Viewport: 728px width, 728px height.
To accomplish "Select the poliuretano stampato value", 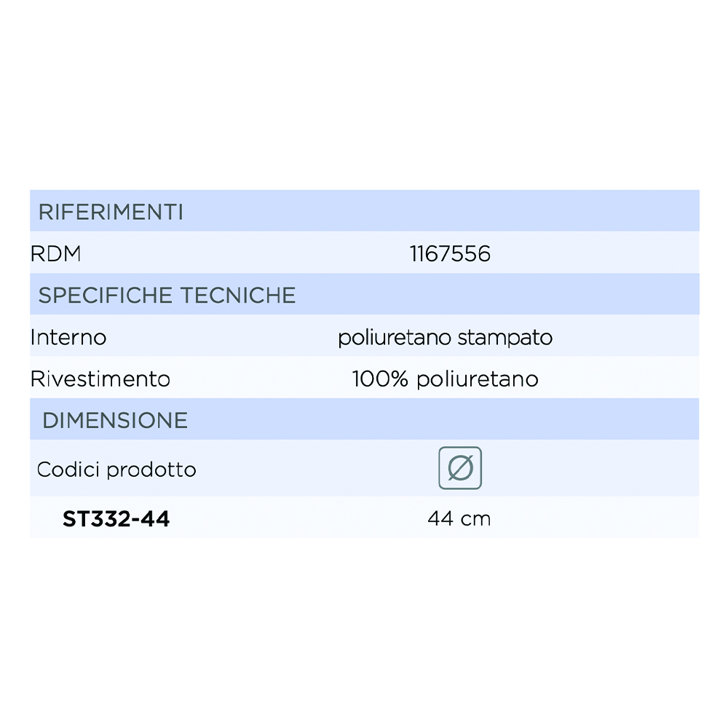I will [445, 337].
